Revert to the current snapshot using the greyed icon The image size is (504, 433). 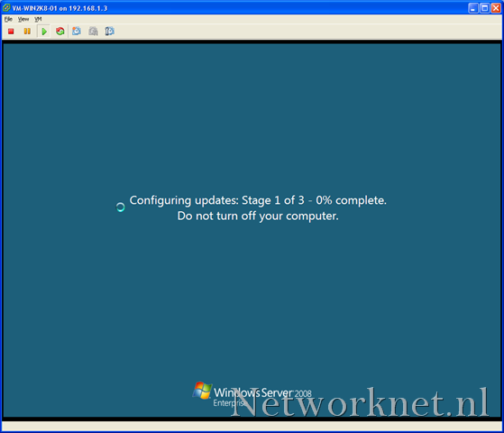click(x=93, y=32)
